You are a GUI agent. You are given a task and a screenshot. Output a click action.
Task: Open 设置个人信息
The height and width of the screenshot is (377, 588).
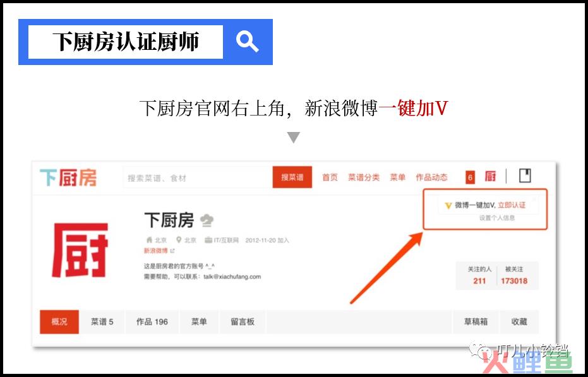[x=497, y=218]
